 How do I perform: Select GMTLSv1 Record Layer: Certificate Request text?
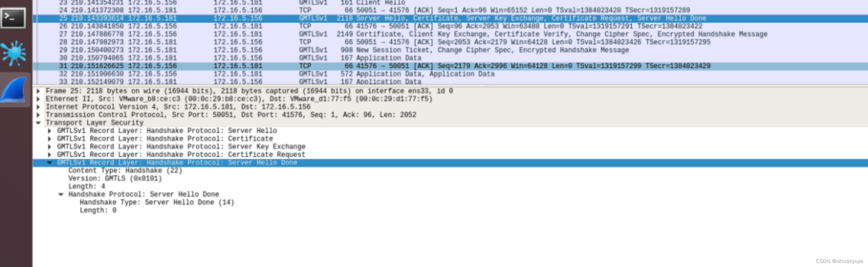pos(181,155)
